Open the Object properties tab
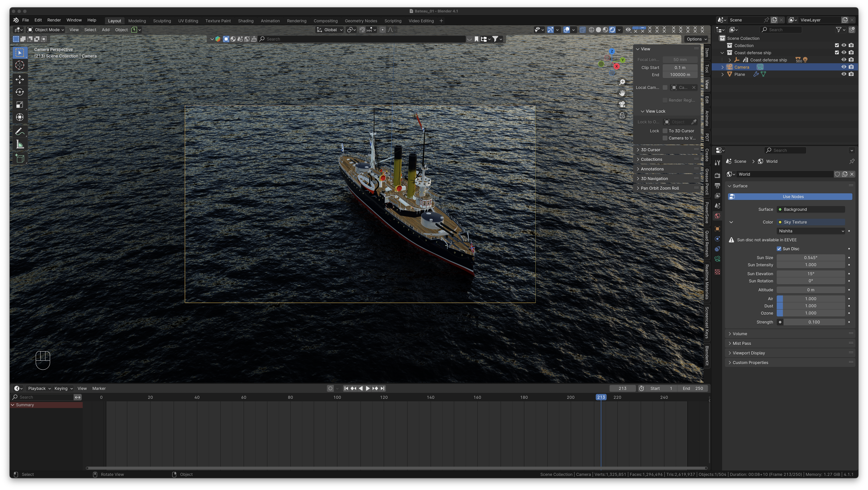The image size is (868, 490). click(x=717, y=229)
